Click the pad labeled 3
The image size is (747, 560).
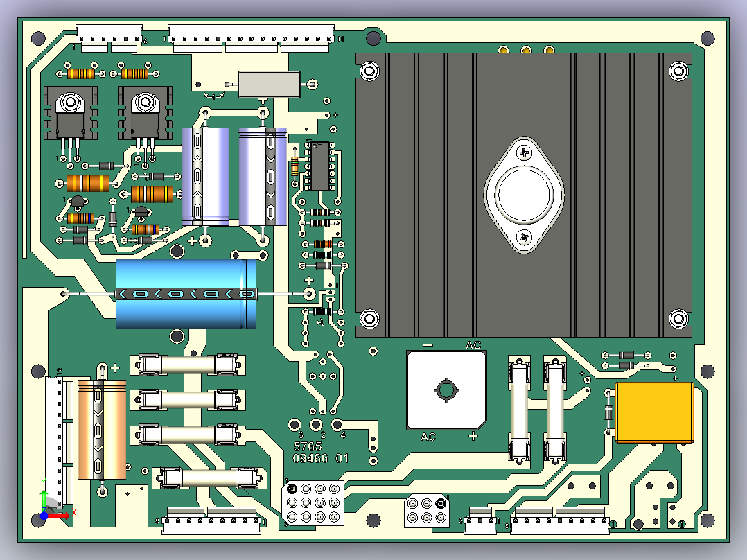pyautogui.click(x=295, y=424)
